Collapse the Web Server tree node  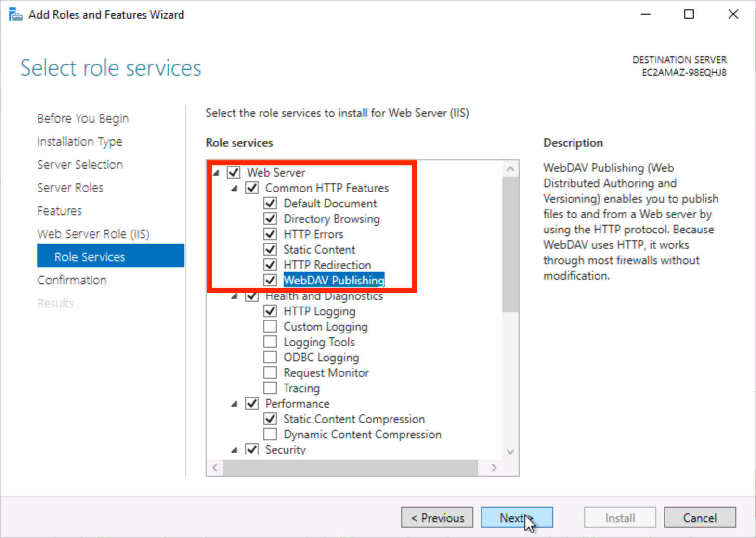[216, 173]
